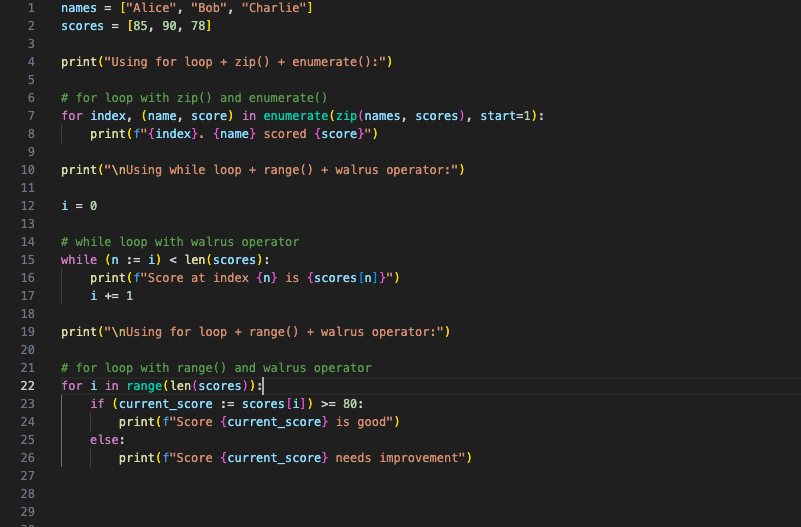Click the highlighted line number 22 in the gutter
The image size is (801, 527).
tap(28, 386)
